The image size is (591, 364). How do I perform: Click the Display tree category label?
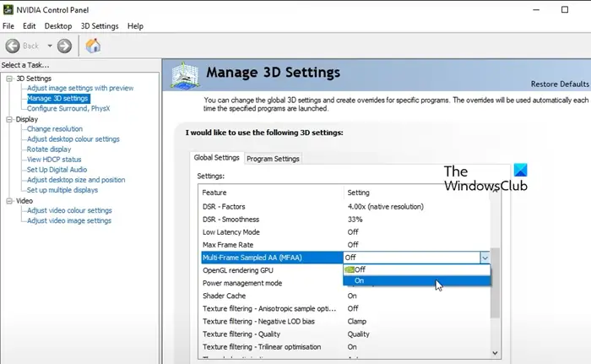point(27,119)
